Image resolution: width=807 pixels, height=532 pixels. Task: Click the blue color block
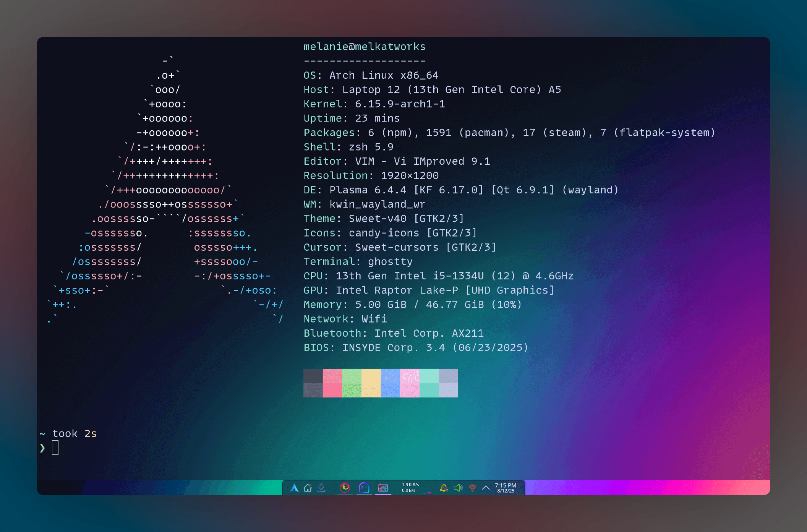coord(391,383)
